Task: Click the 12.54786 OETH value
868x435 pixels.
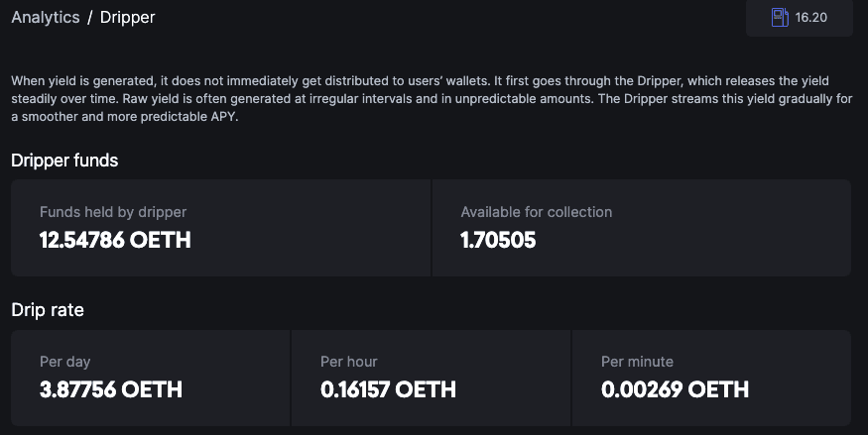Action: tap(115, 240)
